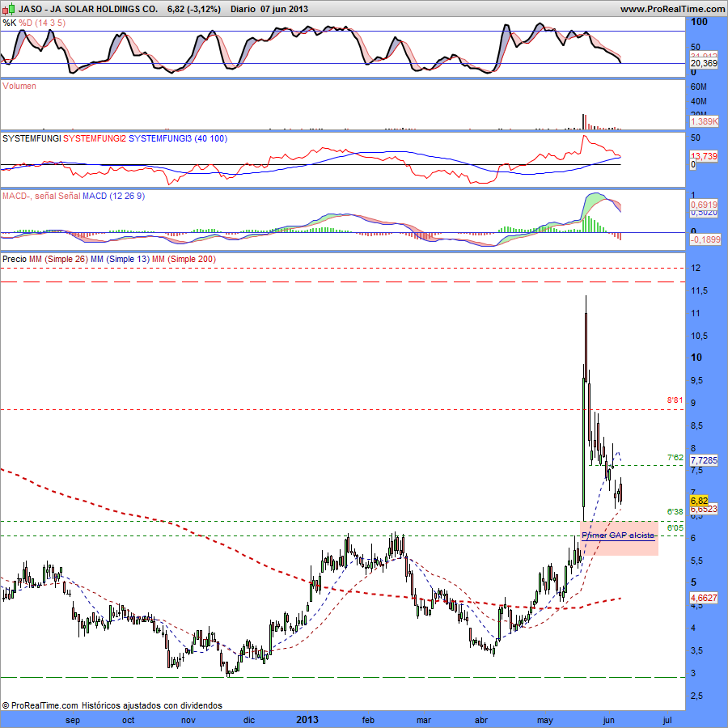Click the volume value tag 1.389K
728x728 pixels.
tap(704, 121)
